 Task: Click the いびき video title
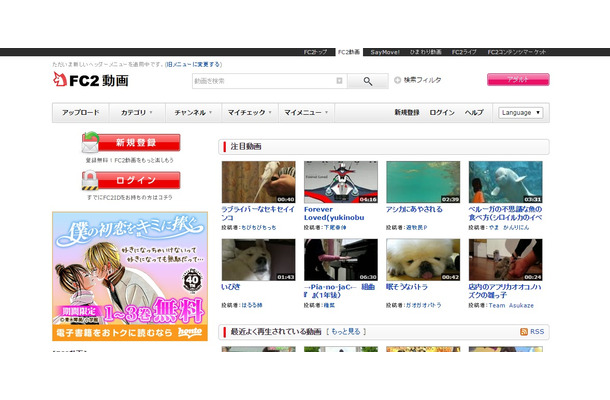(x=231, y=287)
